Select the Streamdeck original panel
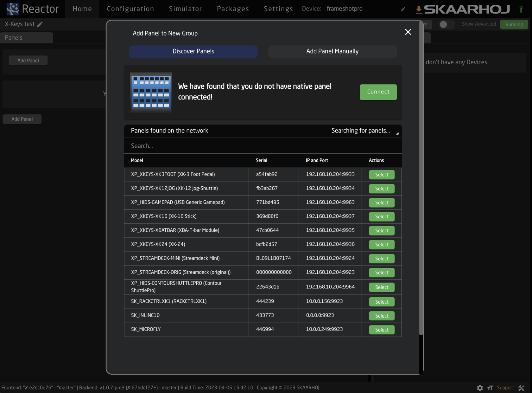Image resolution: width=532 pixels, height=393 pixels. click(x=382, y=272)
